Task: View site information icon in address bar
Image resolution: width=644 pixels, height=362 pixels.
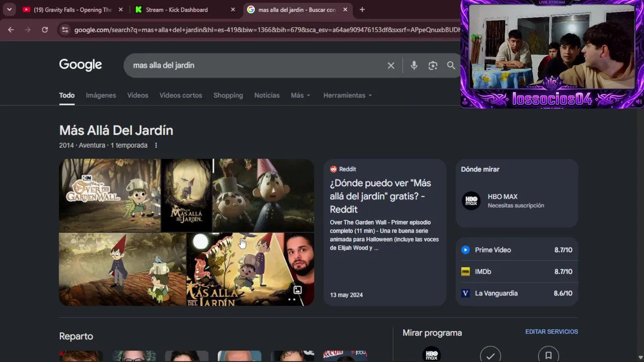Action: pos(64,30)
